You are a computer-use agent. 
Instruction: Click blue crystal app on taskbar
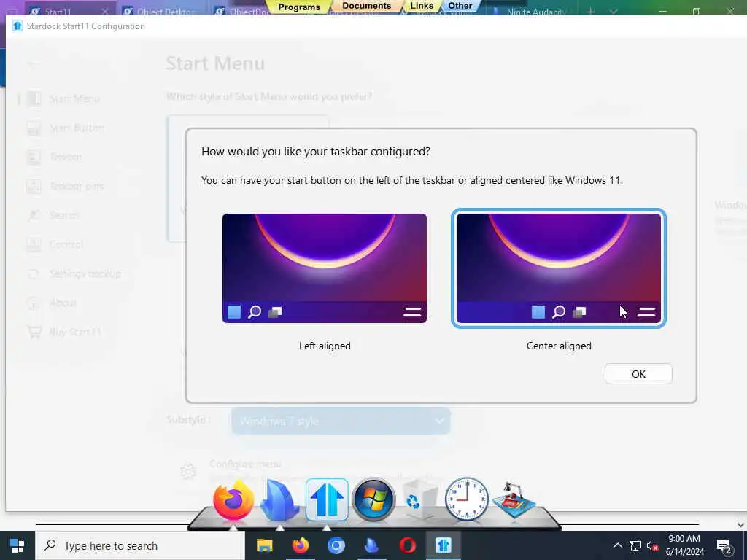pyautogui.click(x=371, y=545)
